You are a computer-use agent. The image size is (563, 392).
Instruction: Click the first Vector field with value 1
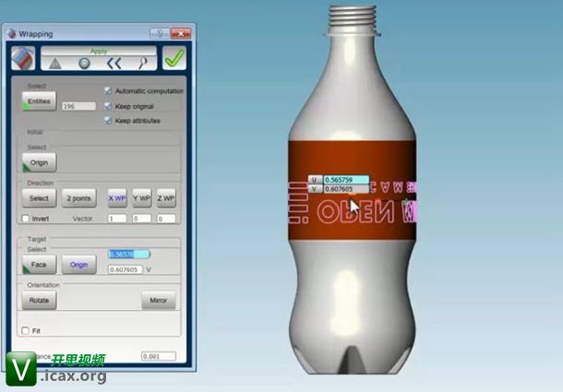pos(117,219)
